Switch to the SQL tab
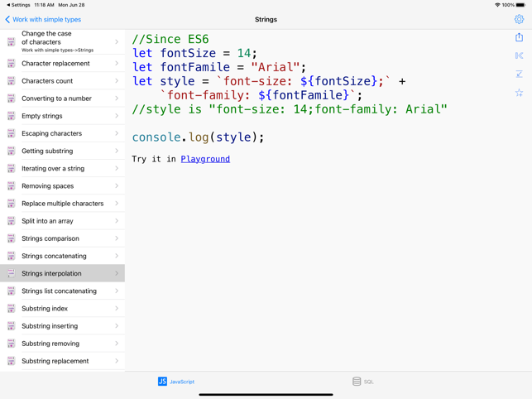This screenshot has height=399, width=532. tap(363, 382)
